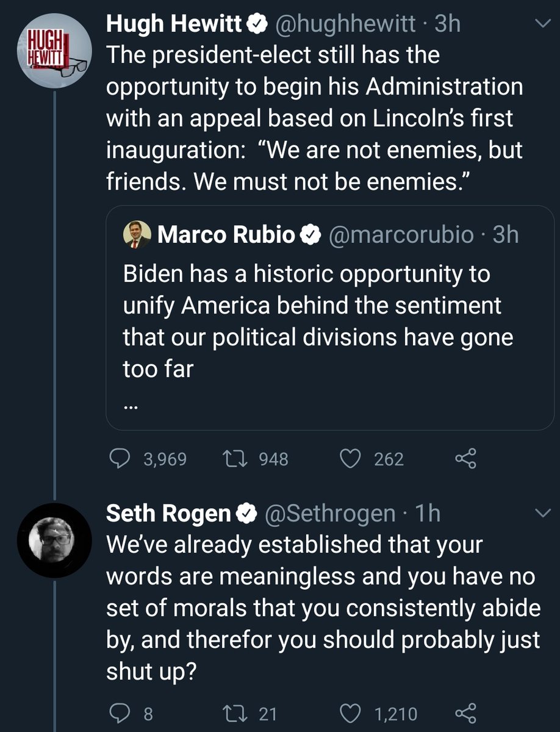The image size is (560, 732).
Task: Open the Marco Rubio display name
Action: [x=227, y=235]
